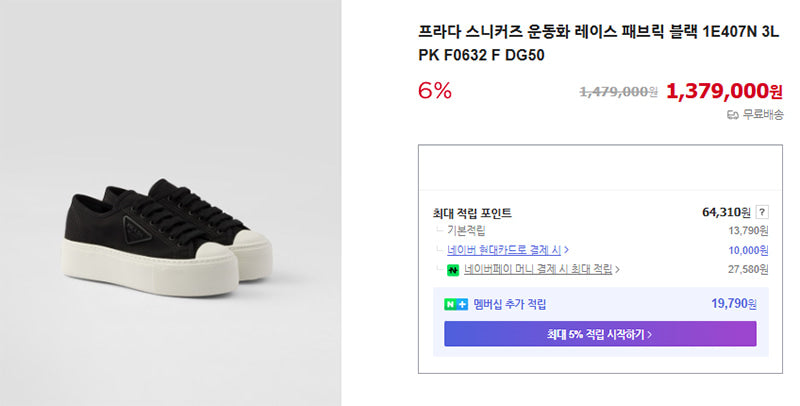Click the 최대 적립 포인트 heading
Image resolution: width=800 pixels, height=406 pixels.
(x=472, y=213)
